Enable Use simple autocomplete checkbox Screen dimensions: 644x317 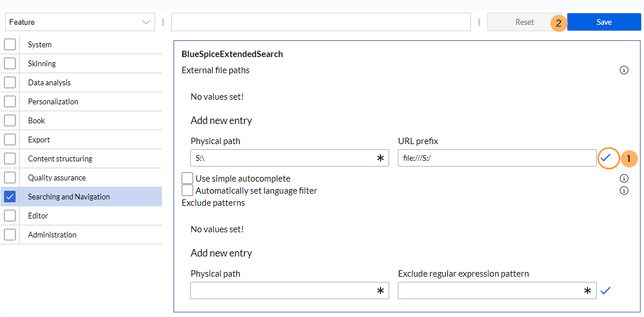click(187, 178)
